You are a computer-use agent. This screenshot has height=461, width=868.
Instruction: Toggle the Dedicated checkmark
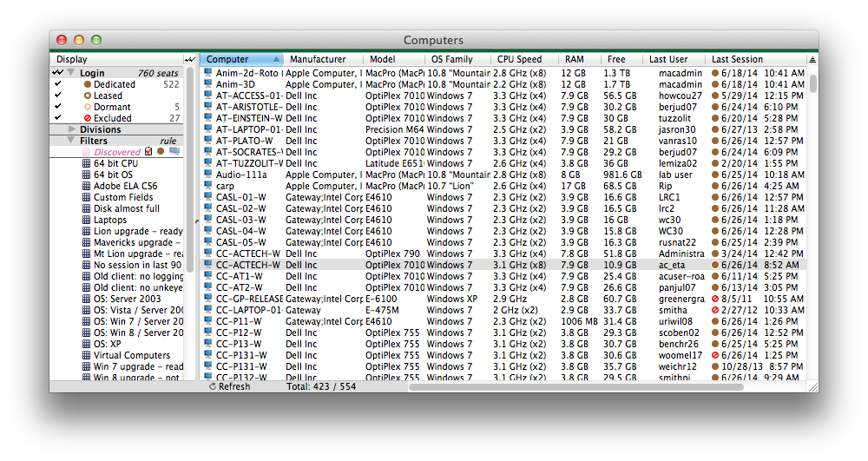click(58, 84)
